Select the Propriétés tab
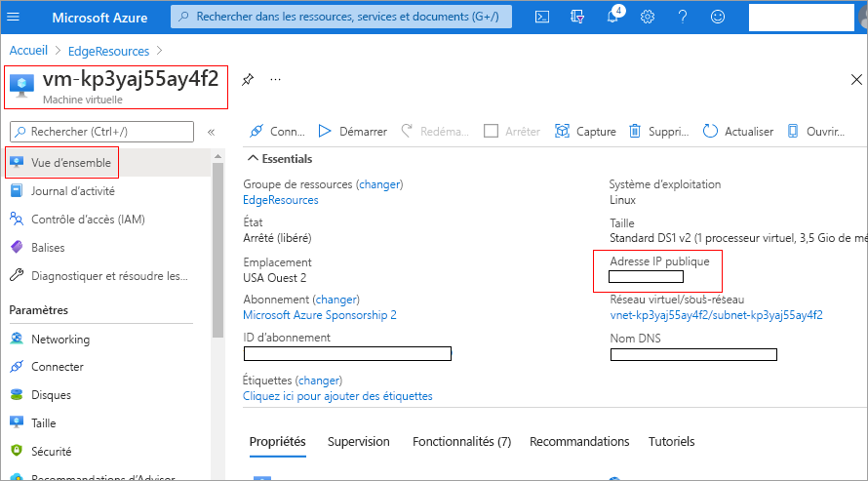The width and height of the screenshot is (868, 481). click(x=277, y=442)
